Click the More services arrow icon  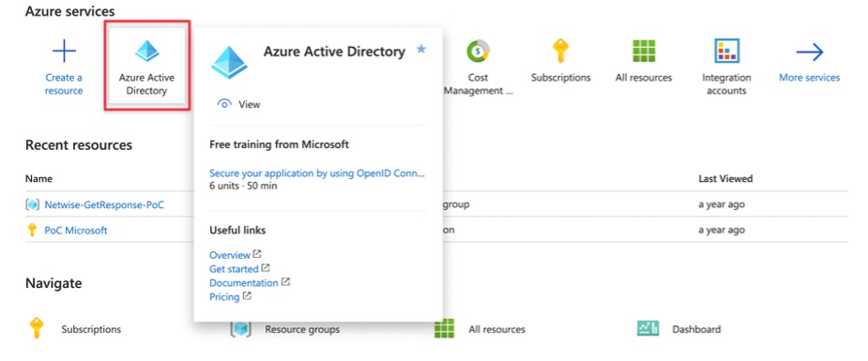[810, 53]
